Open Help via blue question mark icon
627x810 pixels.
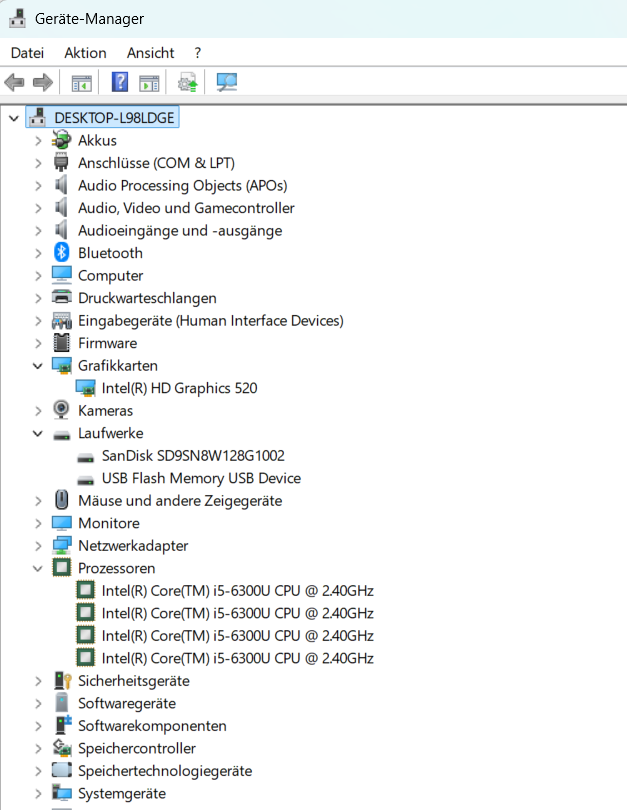click(120, 82)
